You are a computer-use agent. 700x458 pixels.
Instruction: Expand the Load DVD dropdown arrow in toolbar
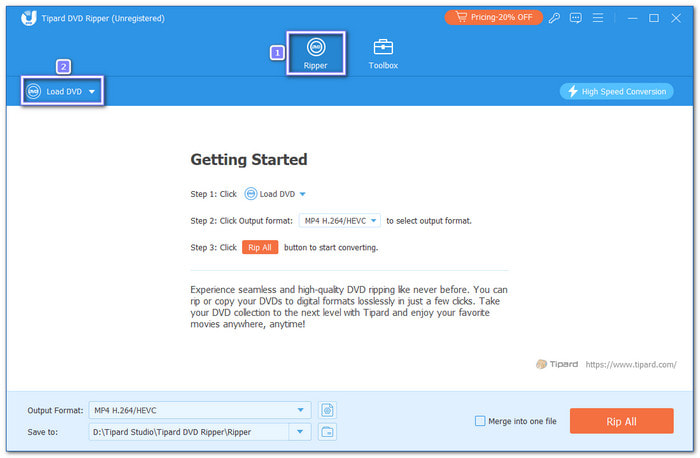tap(92, 92)
